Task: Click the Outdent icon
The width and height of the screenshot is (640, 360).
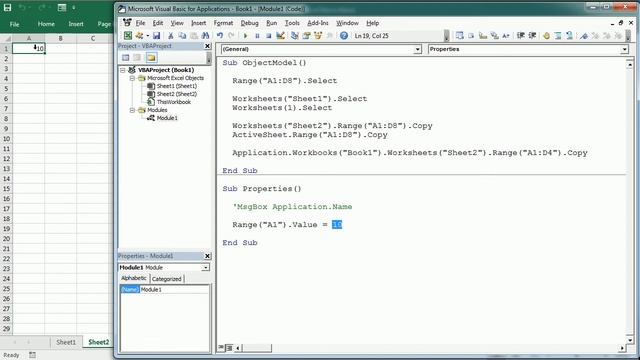Action: click(532, 36)
